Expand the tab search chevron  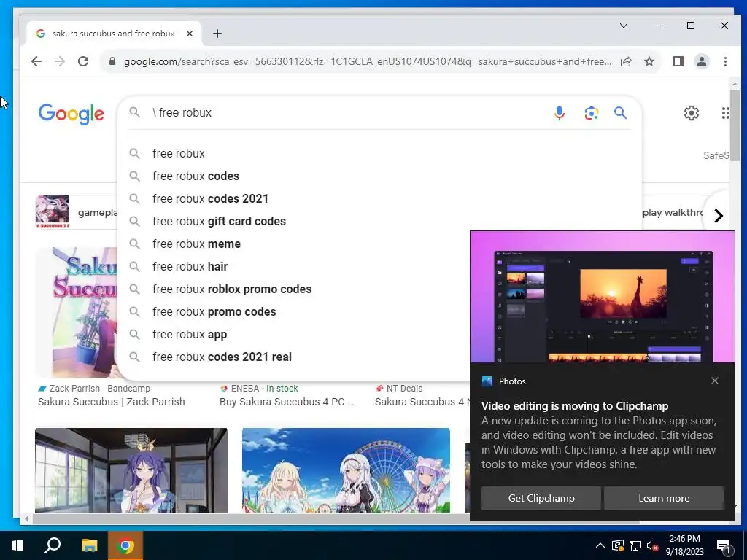(624, 26)
